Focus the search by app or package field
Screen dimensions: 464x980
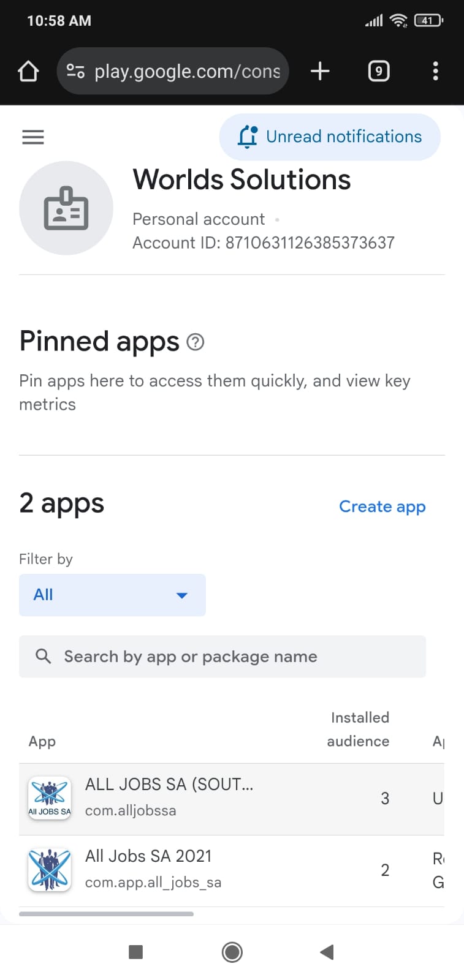(222, 657)
